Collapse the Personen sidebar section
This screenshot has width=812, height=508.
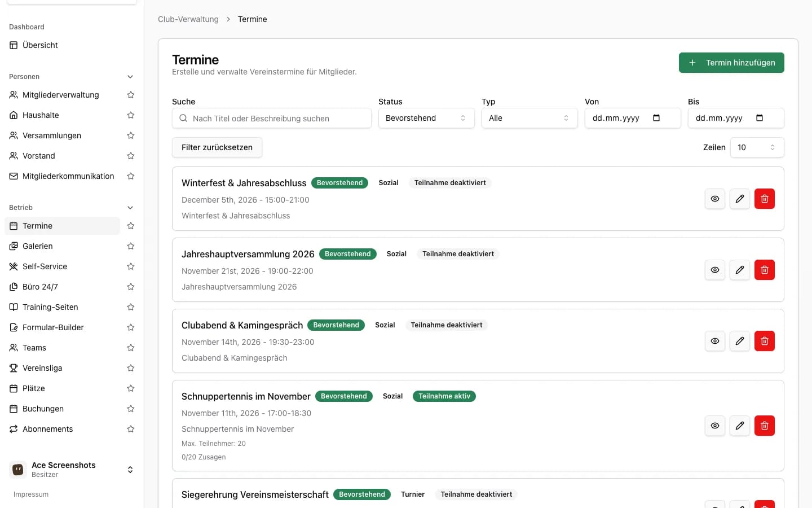click(x=130, y=77)
